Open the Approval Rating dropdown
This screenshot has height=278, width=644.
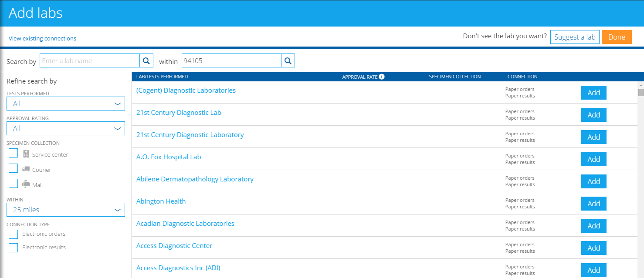click(66, 128)
